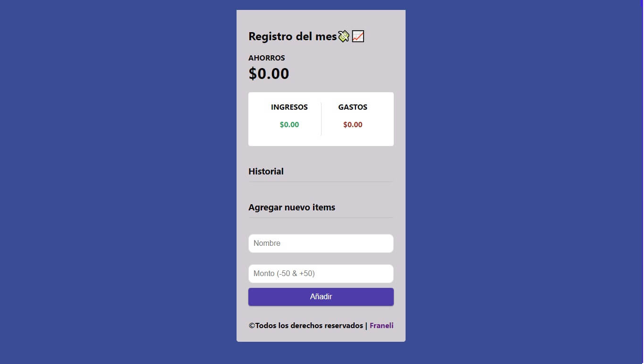Focus the Nombre input field
This screenshot has height=364, width=644.
pyautogui.click(x=321, y=243)
